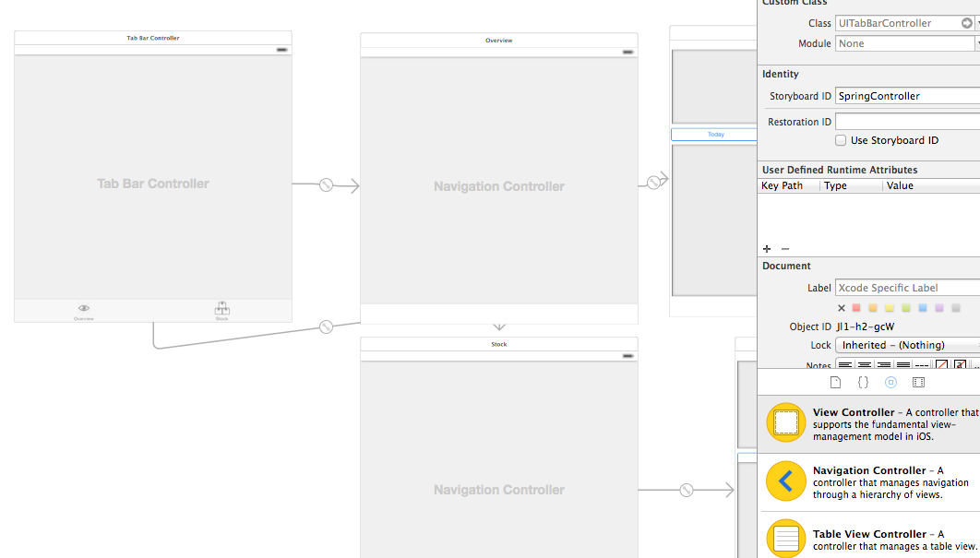Screen dimensions: 980x558
Task: Click the Navigation Controller library icon
Action: [785, 481]
